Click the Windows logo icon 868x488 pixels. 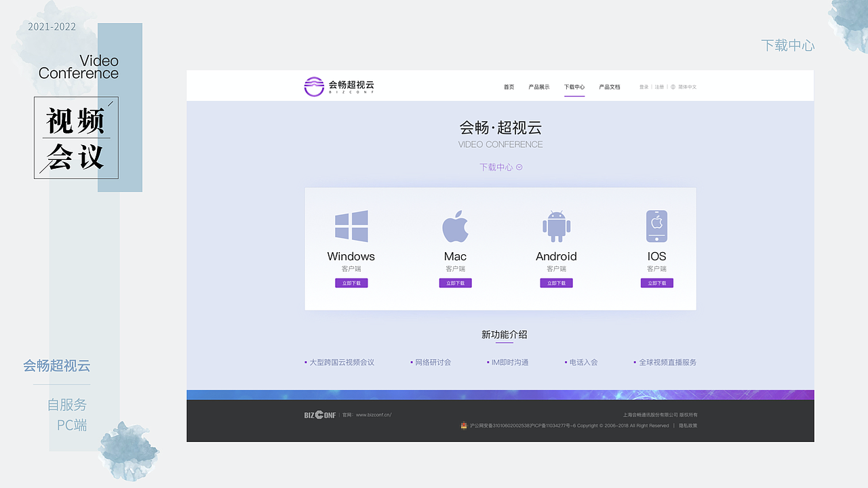pos(351,226)
